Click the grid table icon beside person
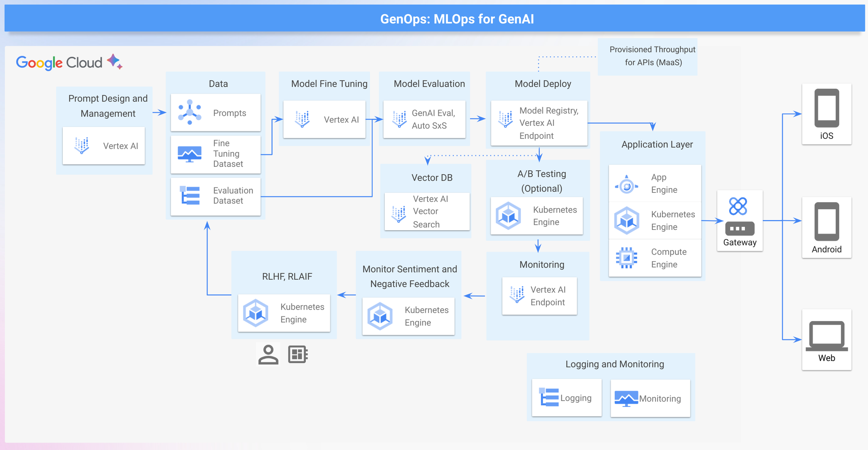This screenshot has height=450, width=868. click(x=298, y=354)
